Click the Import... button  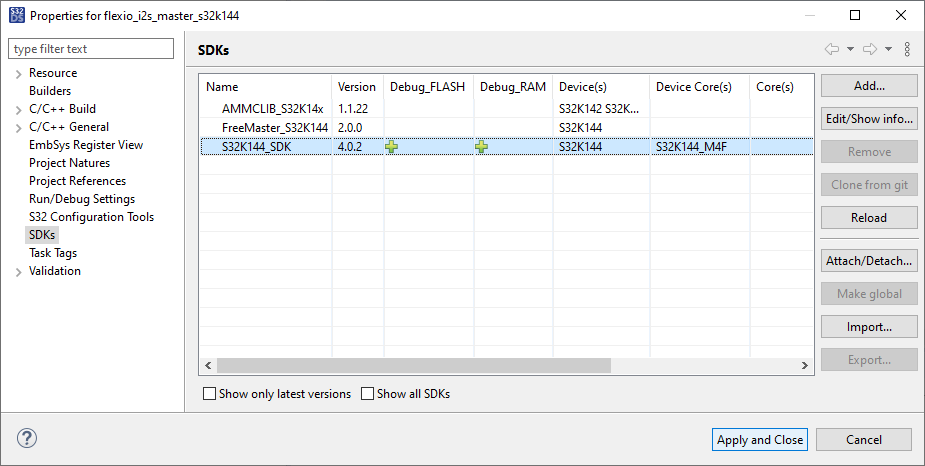tap(869, 327)
